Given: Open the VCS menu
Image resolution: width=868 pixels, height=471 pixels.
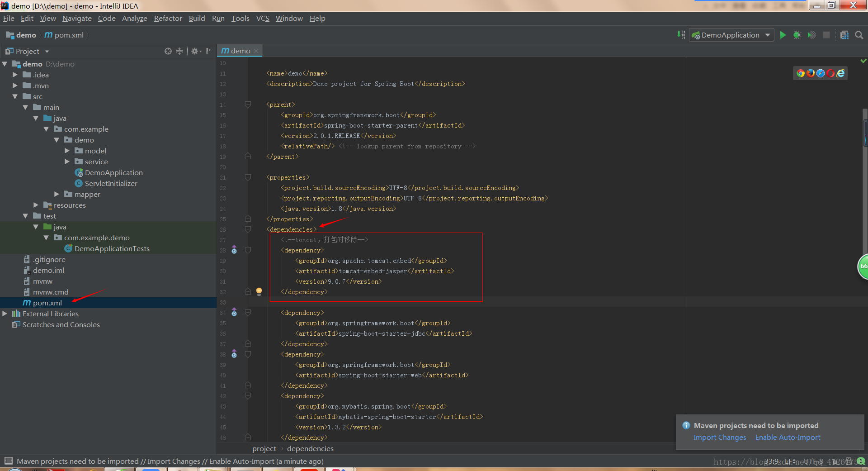Looking at the screenshot, I should click(x=263, y=18).
